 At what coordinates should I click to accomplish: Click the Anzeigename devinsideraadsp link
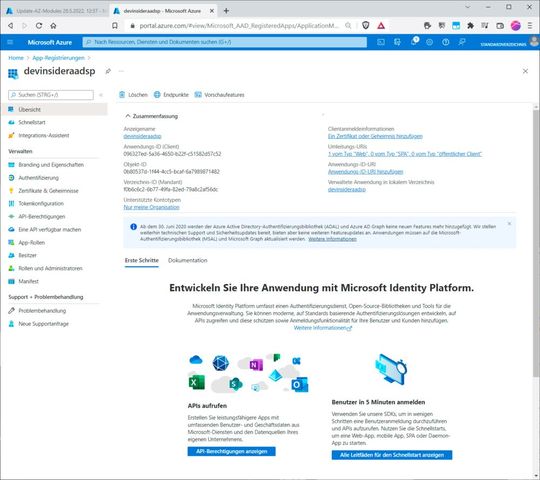coord(142,136)
